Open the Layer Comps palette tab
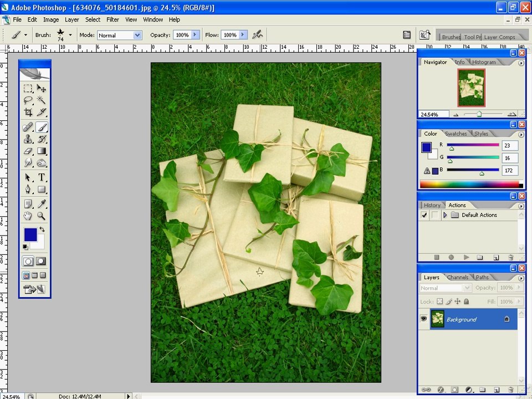The image size is (532, 399). pos(499,37)
